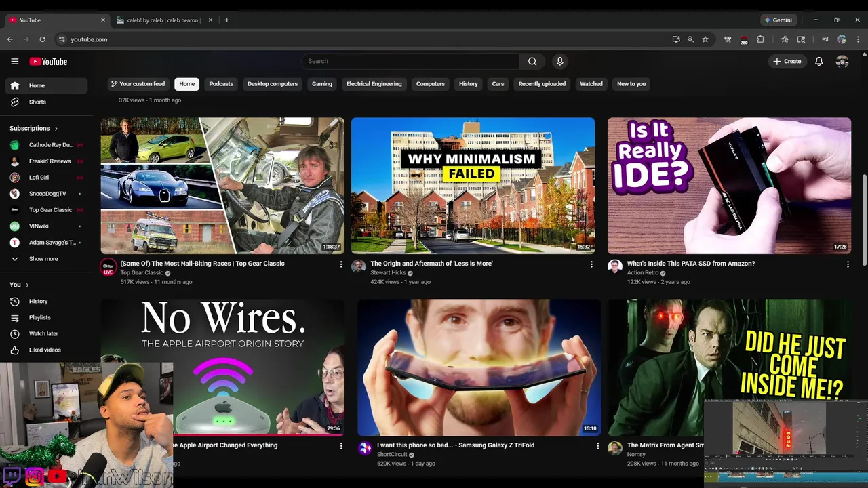Screen dimensions: 868x488
Task: Open options menu for 'Less is More' video
Action: click(x=591, y=264)
